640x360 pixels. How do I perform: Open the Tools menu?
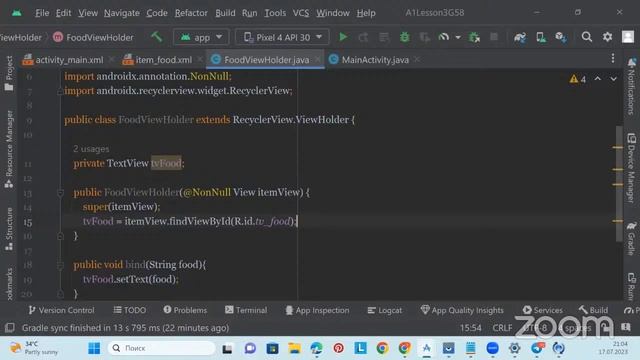(275, 13)
